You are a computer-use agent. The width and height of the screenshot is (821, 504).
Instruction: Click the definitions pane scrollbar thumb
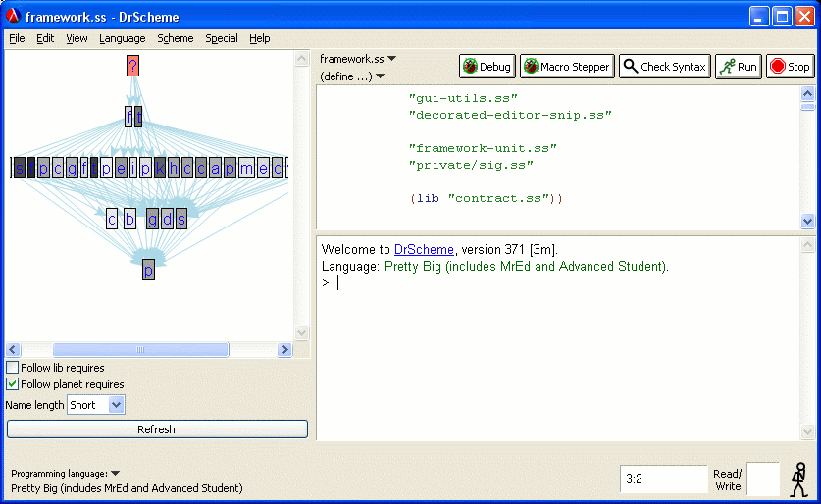[807, 107]
